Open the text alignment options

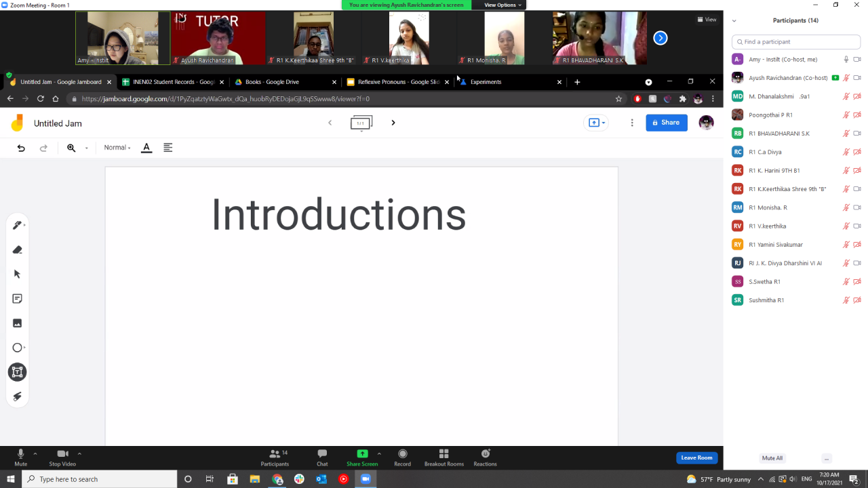168,148
